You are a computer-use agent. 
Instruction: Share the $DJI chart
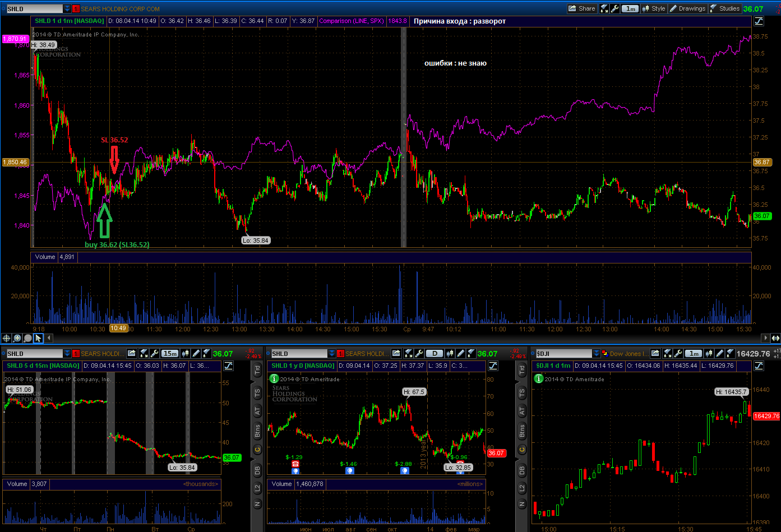coord(655,354)
